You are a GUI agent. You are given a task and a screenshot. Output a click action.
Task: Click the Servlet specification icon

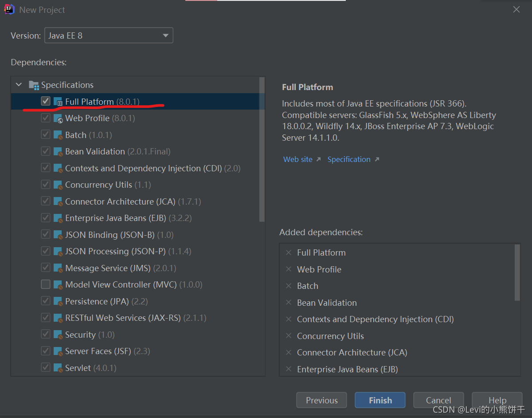coord(58,368)
